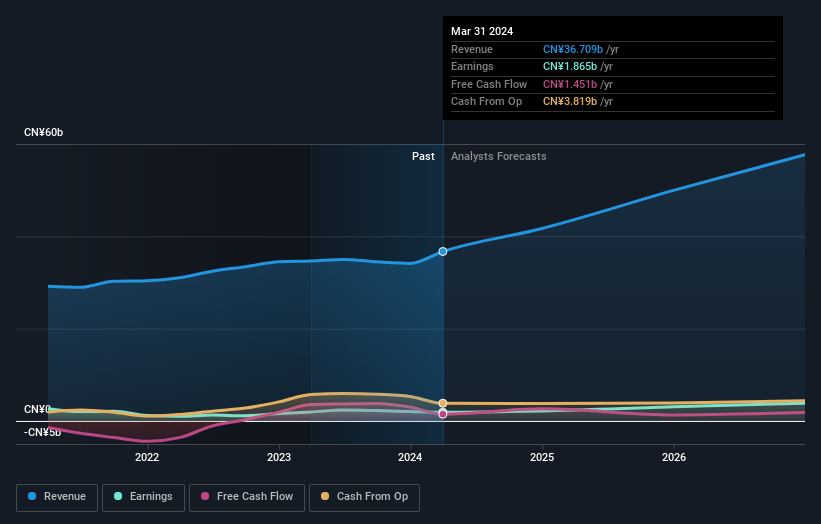
Task: Click the Cash From Op orange data point marker
Action: pyautogui.click(x=443, y=403)
